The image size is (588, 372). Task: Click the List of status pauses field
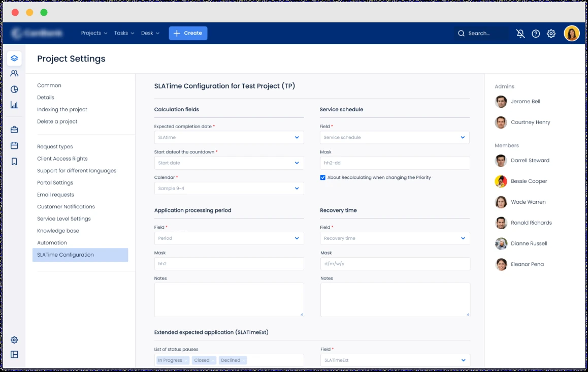[228, 360]
